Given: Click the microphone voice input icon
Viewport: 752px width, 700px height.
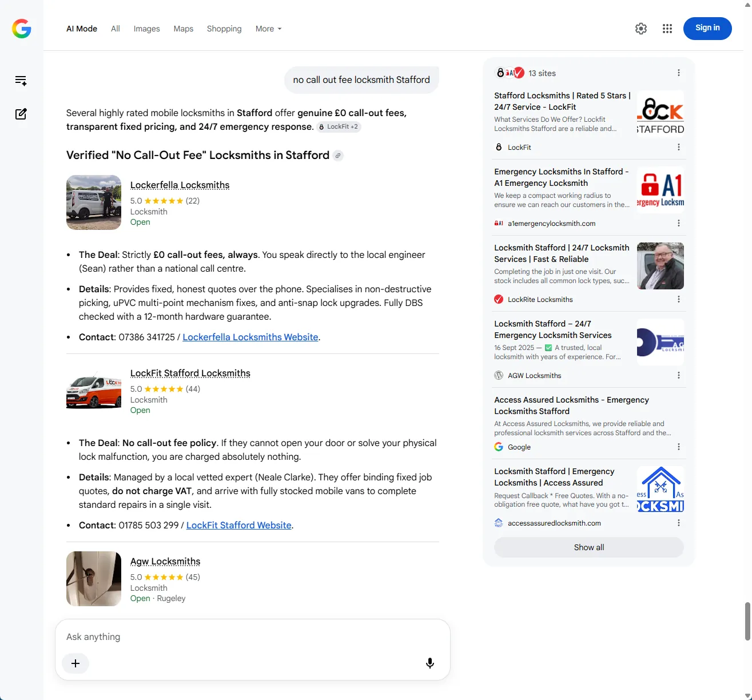Looking at the screenshot, I should [x=430, y=663].
